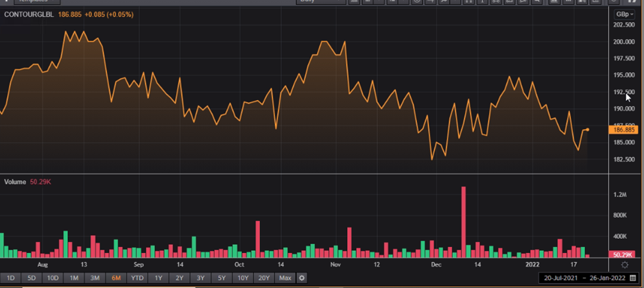Click the orange 186.885 price axis tag
Screen dimensions: 644x288
point(623,130)
